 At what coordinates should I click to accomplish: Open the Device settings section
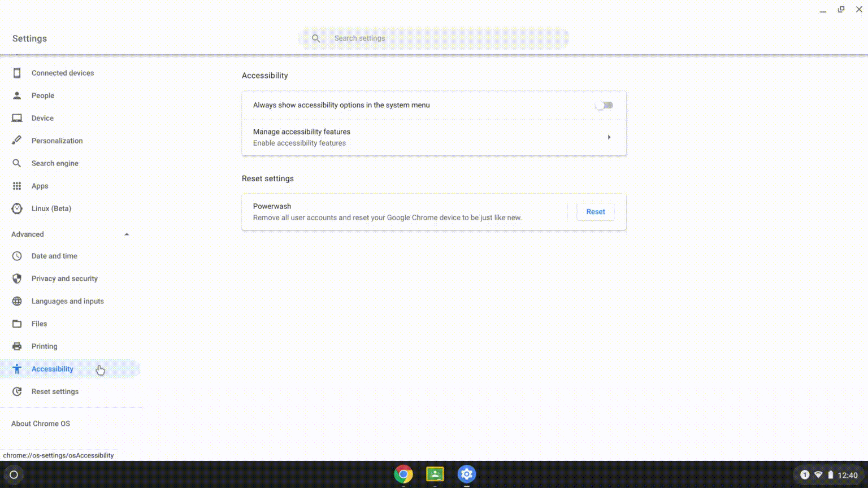tap(42, 118)
